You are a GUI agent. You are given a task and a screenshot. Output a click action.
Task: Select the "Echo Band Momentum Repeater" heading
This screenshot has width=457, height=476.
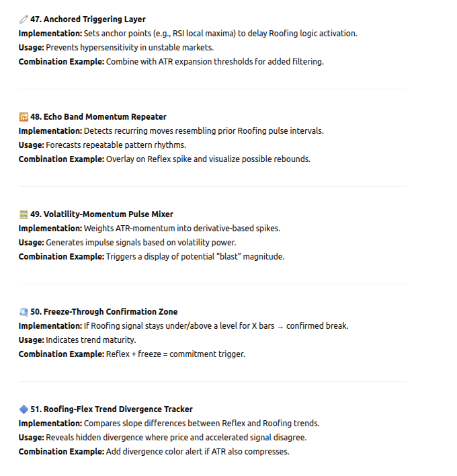(x=98, y=117)
